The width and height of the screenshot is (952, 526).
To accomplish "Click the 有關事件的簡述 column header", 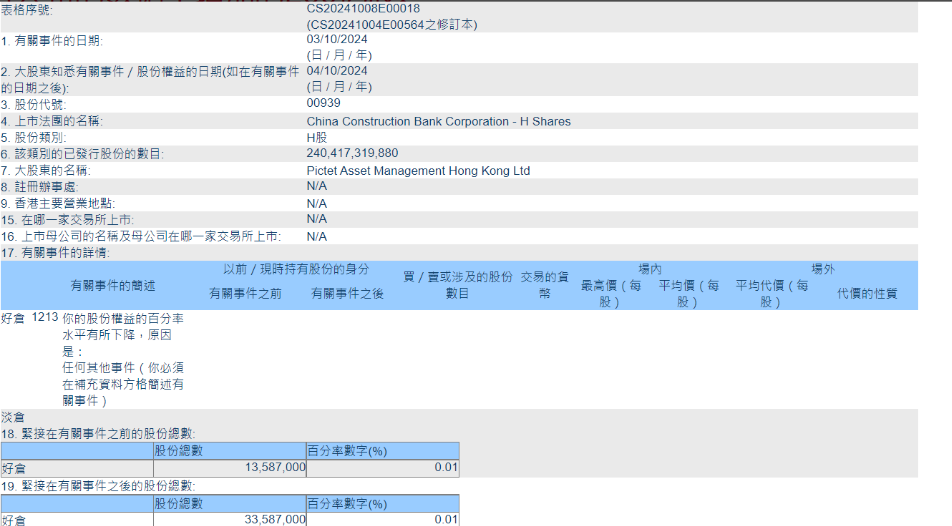I will (113, 286).
